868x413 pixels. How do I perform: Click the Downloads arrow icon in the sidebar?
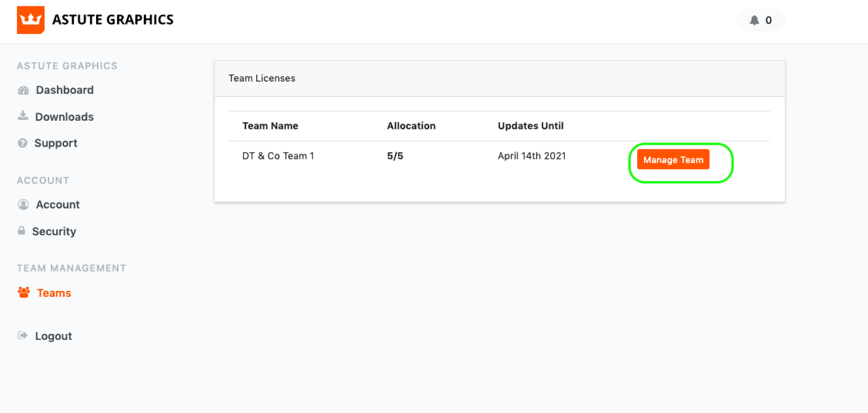(x=23, y=116)
